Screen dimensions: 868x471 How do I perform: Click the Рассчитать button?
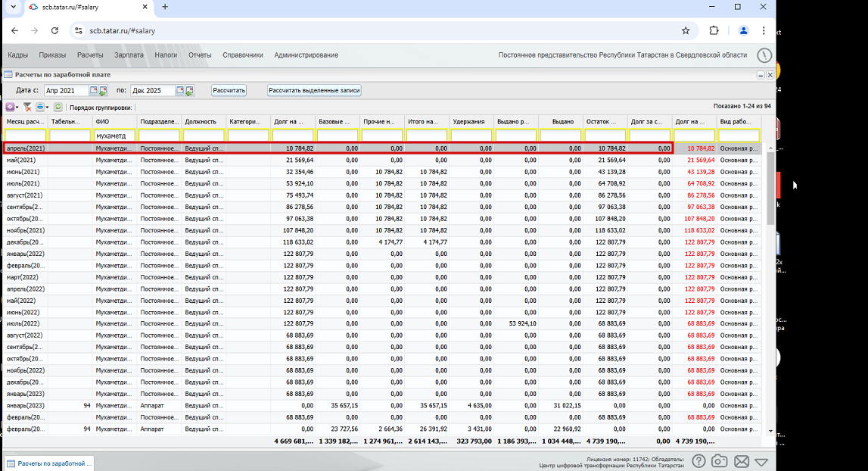(229, 91)
